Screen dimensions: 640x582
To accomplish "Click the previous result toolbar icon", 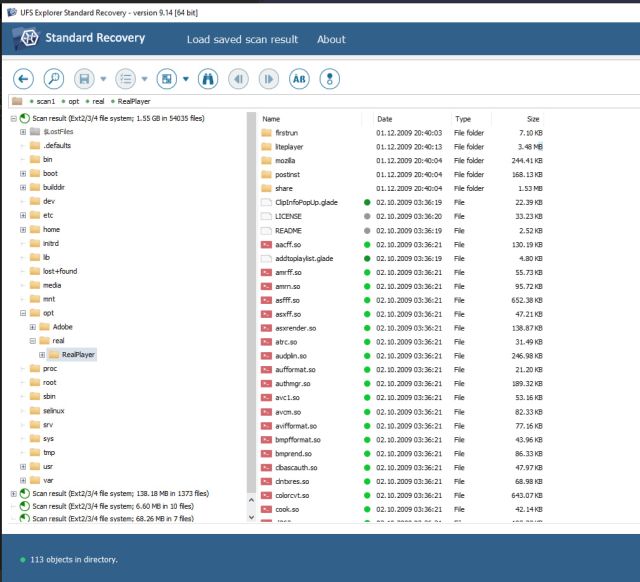I will tap(238, 79).
